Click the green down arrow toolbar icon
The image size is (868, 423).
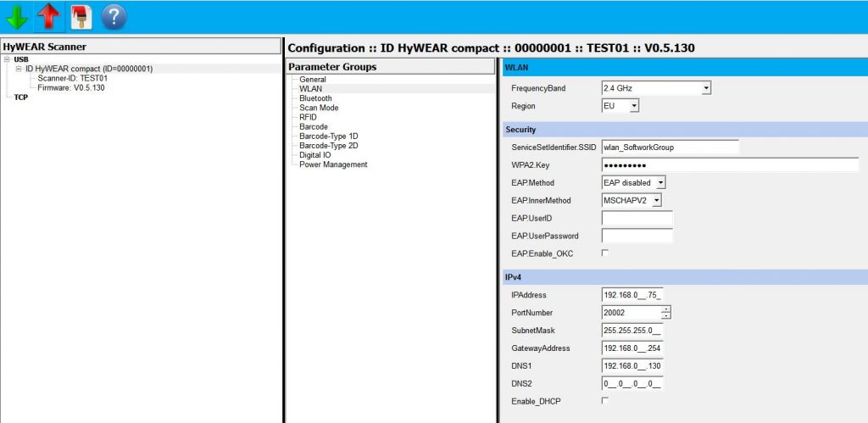pyautogui.click(x=17, y=17)
